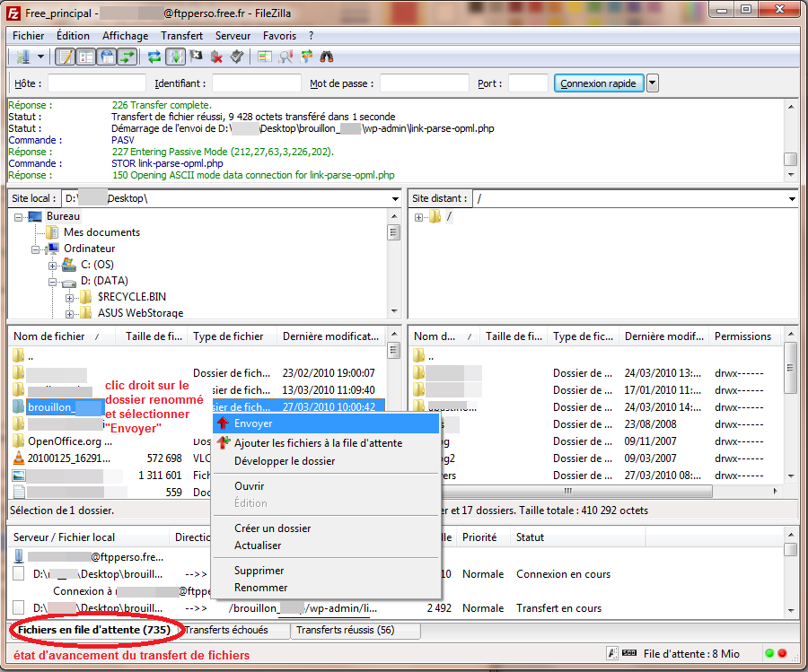This screenshot has width=808, height=672.
Task: Open the Site distant path dropdown
Action: 792,199
